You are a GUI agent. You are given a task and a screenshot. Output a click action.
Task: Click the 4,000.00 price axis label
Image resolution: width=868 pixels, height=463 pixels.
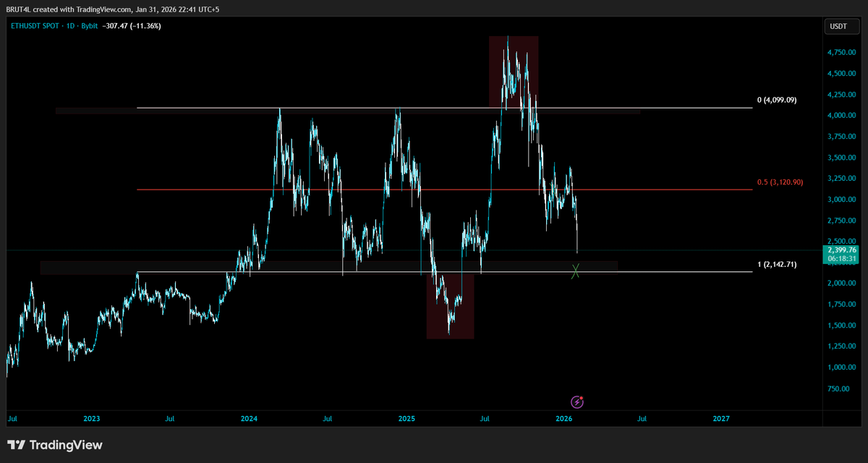tap(841, 115)
